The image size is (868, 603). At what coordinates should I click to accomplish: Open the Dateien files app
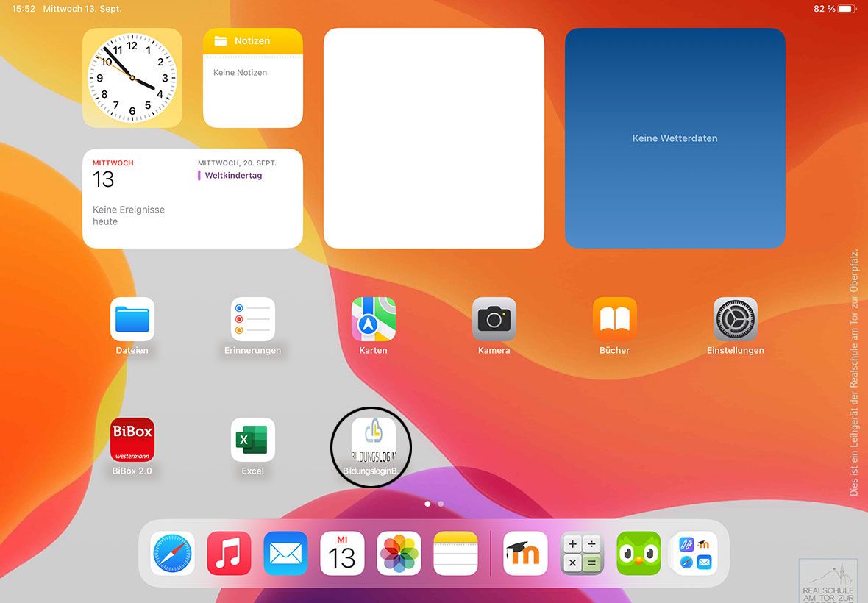(x=132, y=319)
